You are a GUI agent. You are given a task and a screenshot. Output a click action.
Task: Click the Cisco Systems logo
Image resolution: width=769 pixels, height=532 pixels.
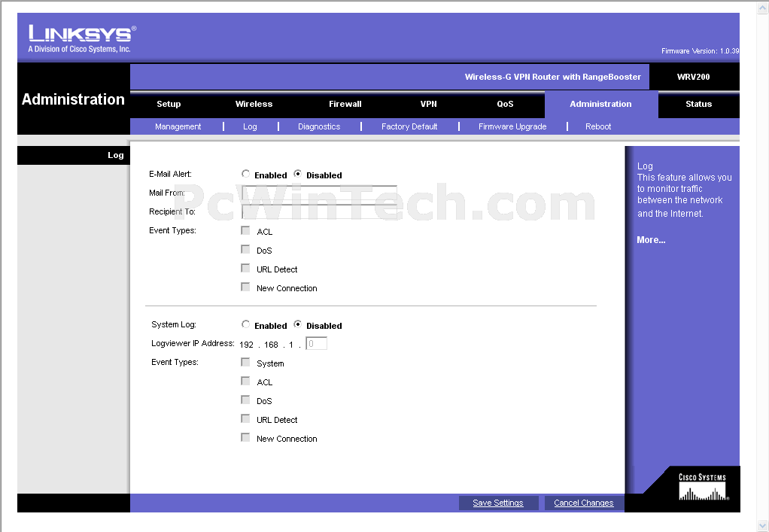tap(703, 487)
